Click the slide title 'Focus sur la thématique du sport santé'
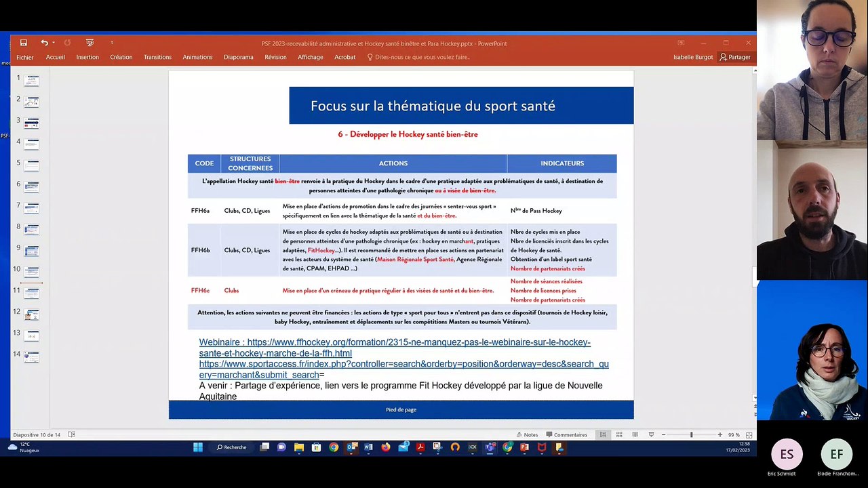868x488 pixels. [433, 106]
